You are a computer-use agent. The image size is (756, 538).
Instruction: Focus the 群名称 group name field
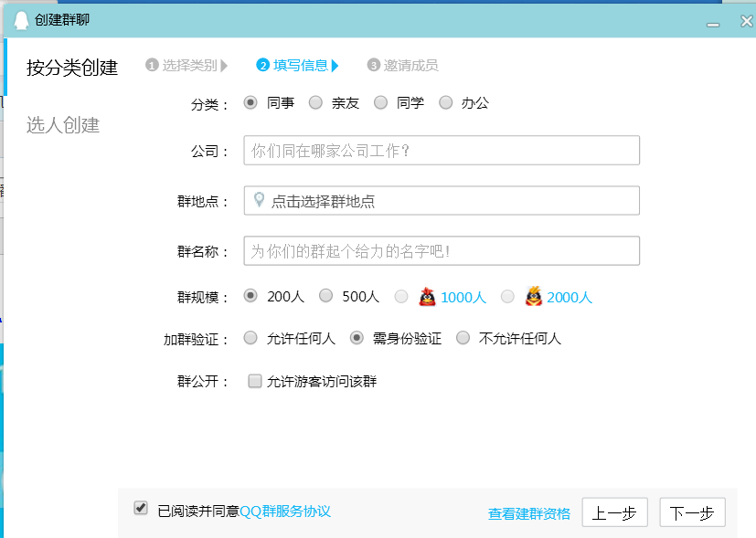(x=442, y=250)
